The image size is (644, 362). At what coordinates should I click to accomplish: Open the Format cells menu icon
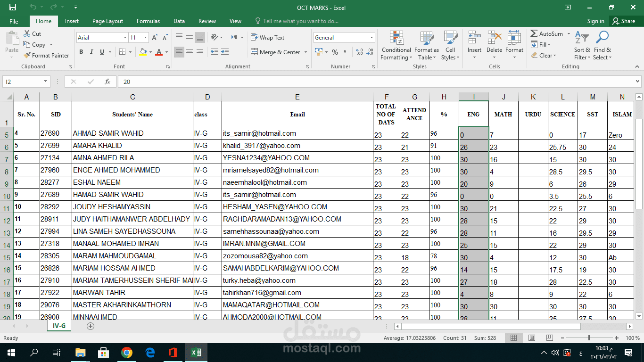[514, 38]
